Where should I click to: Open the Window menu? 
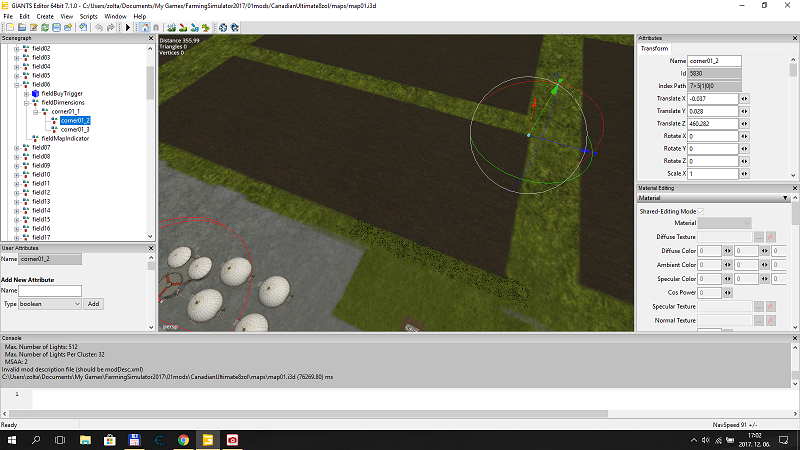(115, 16)
